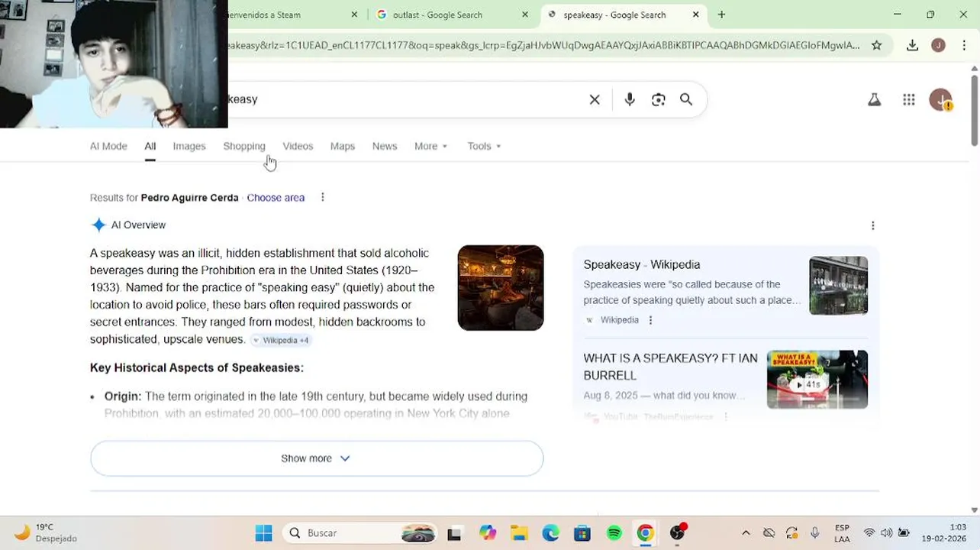Select the All results tab
This screenshot has width=980, height=550.
point(150,146)
